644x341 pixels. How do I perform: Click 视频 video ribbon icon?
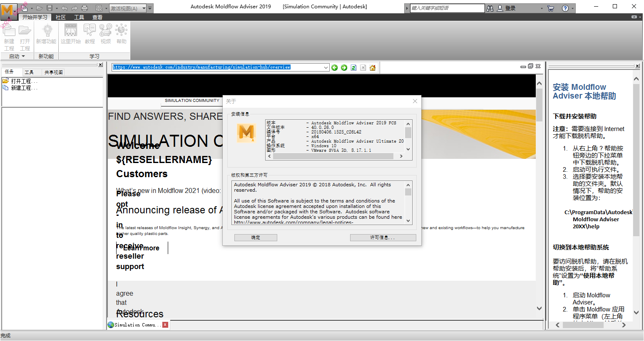tap(106, 34)
